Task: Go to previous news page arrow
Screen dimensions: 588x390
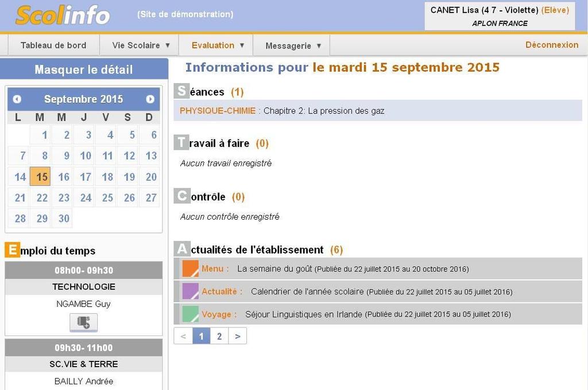Action: click(x=183, y=336)
